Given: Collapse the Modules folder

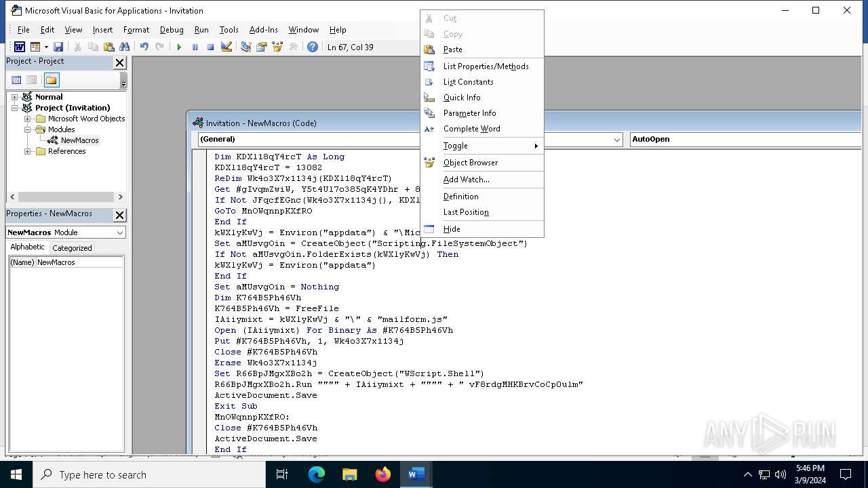Looking at the screenshot, I should point(28,129).
